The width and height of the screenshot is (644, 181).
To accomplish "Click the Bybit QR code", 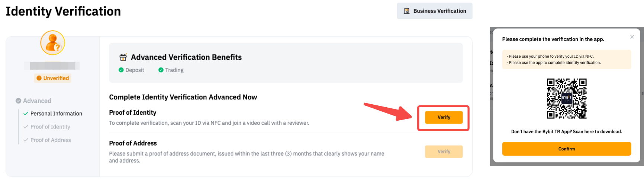I will pyautogui.click(x=567, y=99).
